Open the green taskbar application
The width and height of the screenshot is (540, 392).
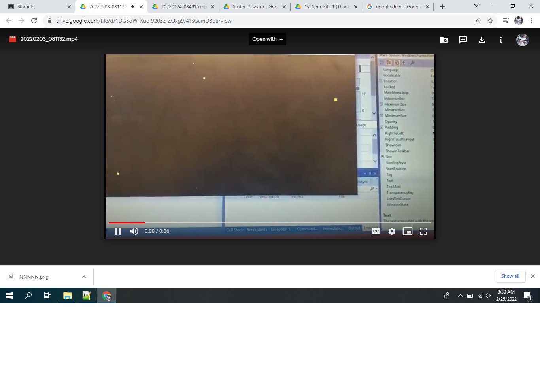pos(87,296)
